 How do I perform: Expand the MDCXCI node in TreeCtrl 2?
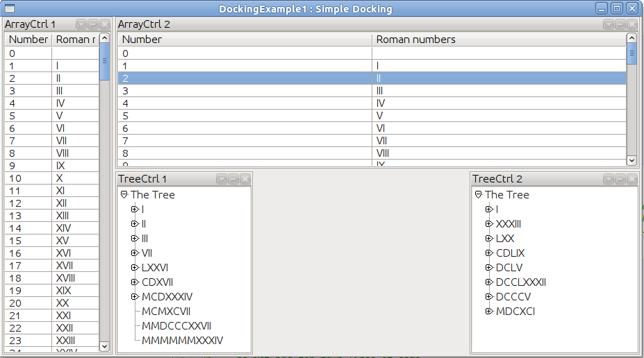click(x=489, y=312)
